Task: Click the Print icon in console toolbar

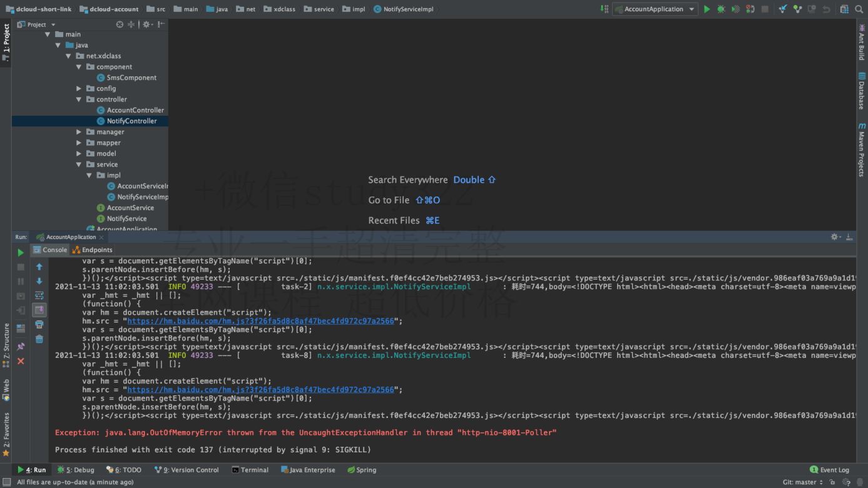Action: (39, 325)
